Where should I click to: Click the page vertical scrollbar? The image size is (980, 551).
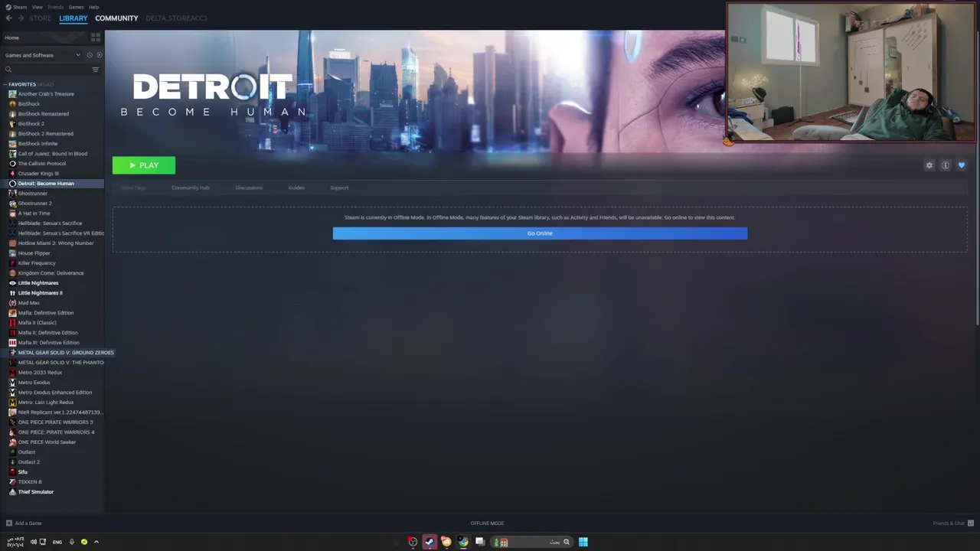point(977,178)
